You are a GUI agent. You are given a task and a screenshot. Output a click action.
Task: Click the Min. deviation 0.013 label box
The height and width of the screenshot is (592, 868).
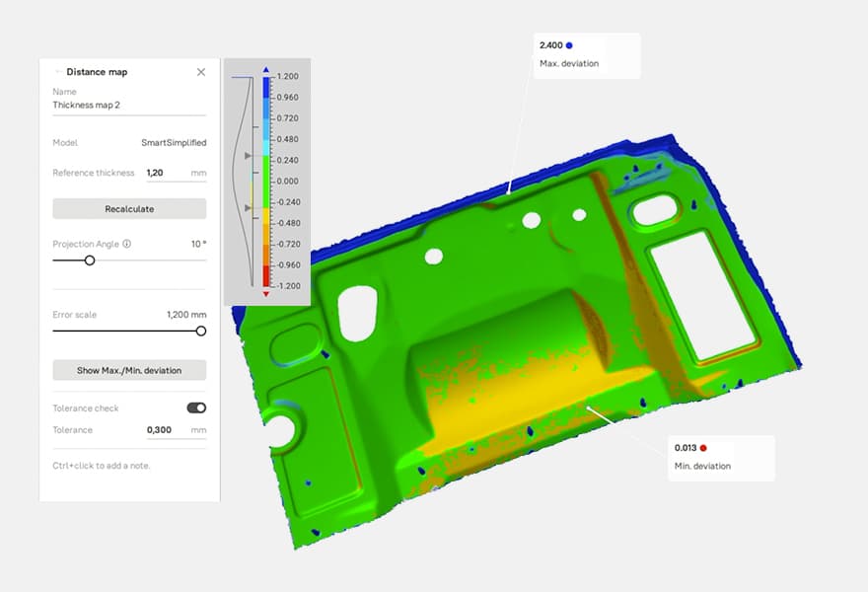point(721,457)
